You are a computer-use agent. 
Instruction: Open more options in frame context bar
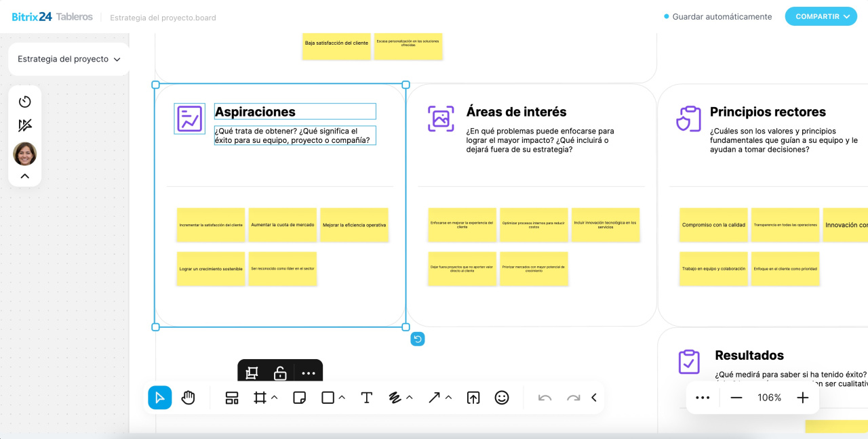pos(309,373)
